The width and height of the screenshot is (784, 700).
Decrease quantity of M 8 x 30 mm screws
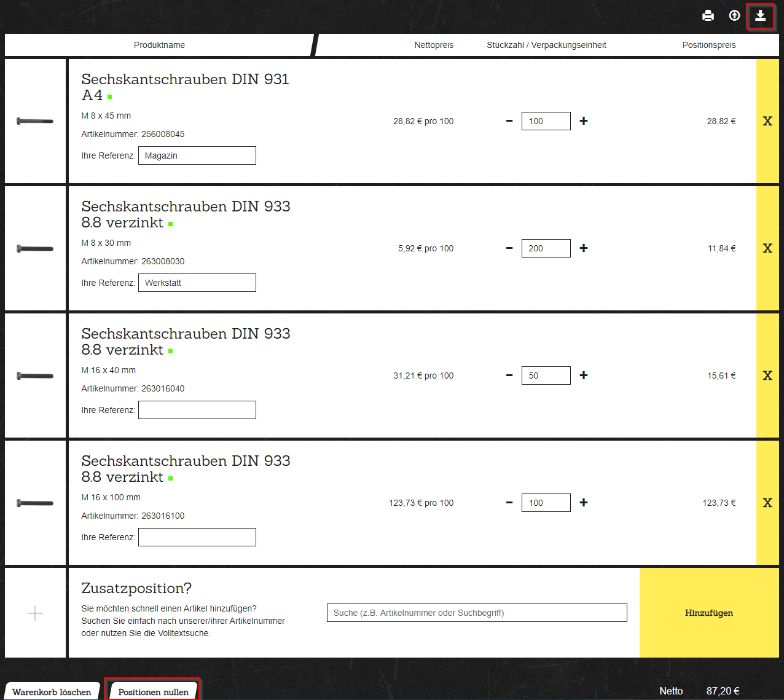(x=509, y=248)
